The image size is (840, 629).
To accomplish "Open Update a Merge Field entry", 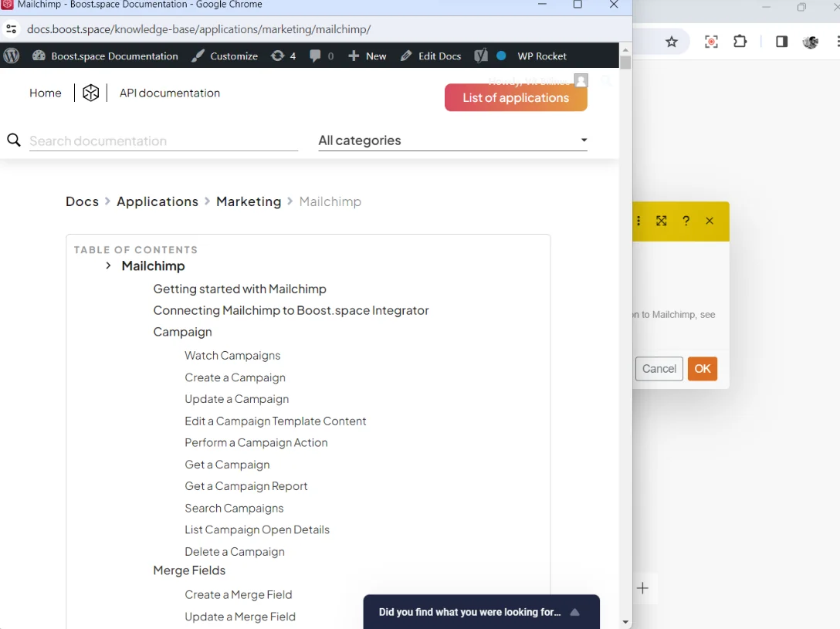I will click(x=240, y=617).
